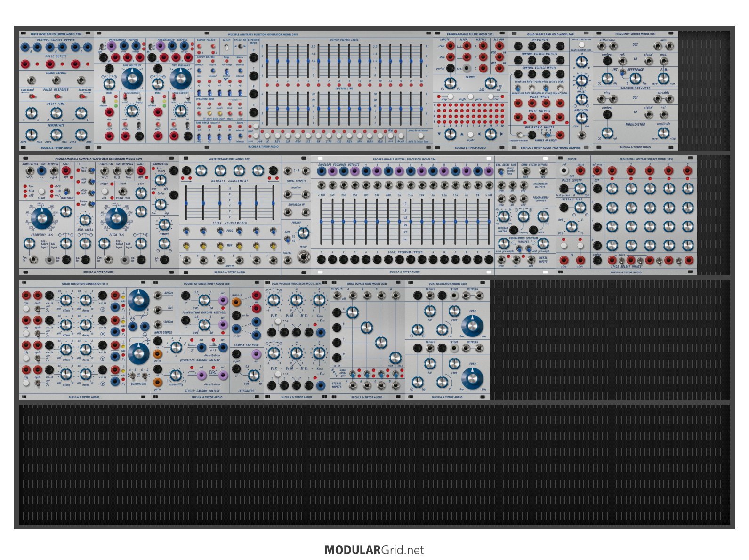
Task: Click the offset knob on Quad Sample and Hold
Action: click(582, 99)
